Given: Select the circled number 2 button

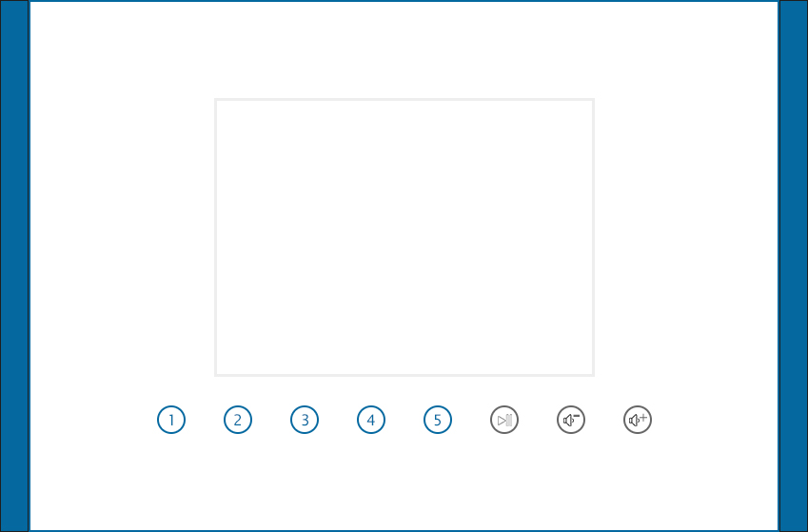Looking at the screenshot, I should pos(238,420).
